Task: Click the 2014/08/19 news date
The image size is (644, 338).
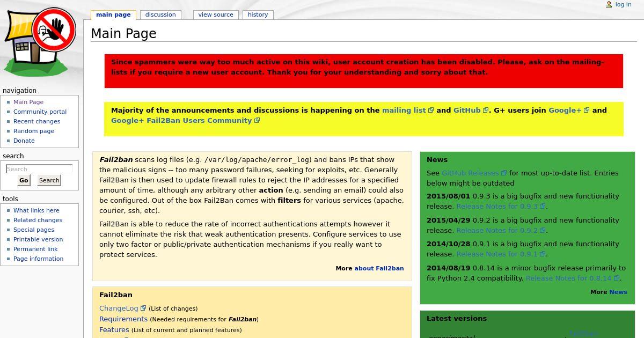Action: tap(448, 268)
